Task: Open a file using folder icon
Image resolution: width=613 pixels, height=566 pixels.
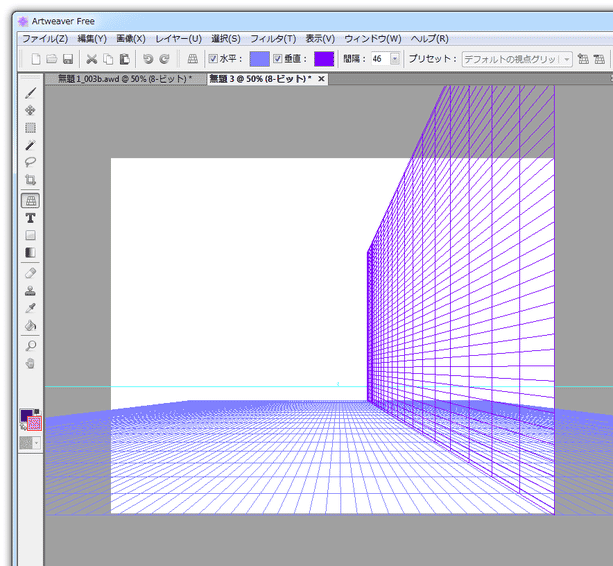Action: pyautogui.click(x=52, y=59)
